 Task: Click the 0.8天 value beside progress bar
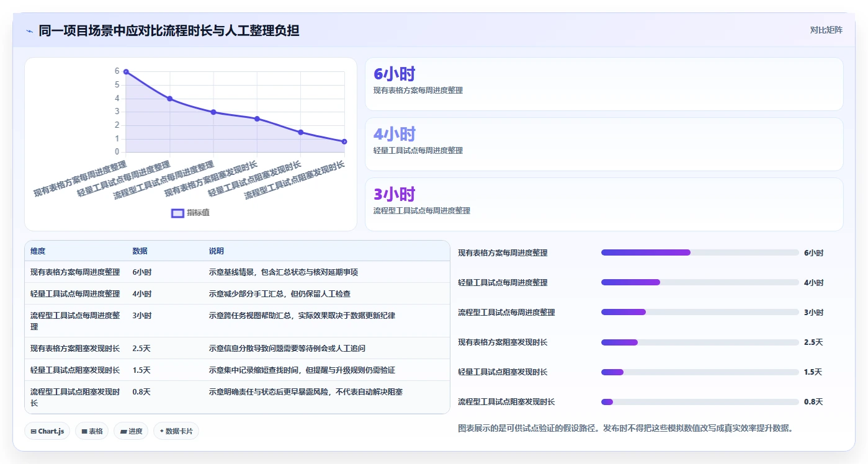pos(813,402)
